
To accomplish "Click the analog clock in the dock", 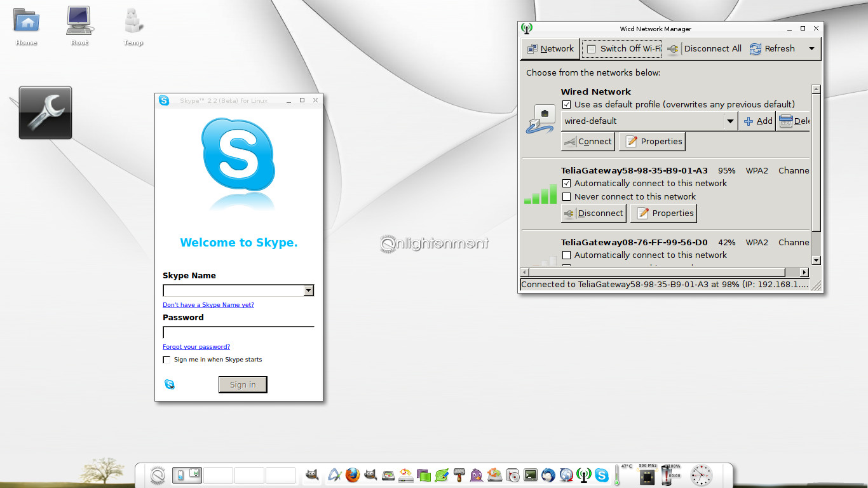I will point(702,475).
